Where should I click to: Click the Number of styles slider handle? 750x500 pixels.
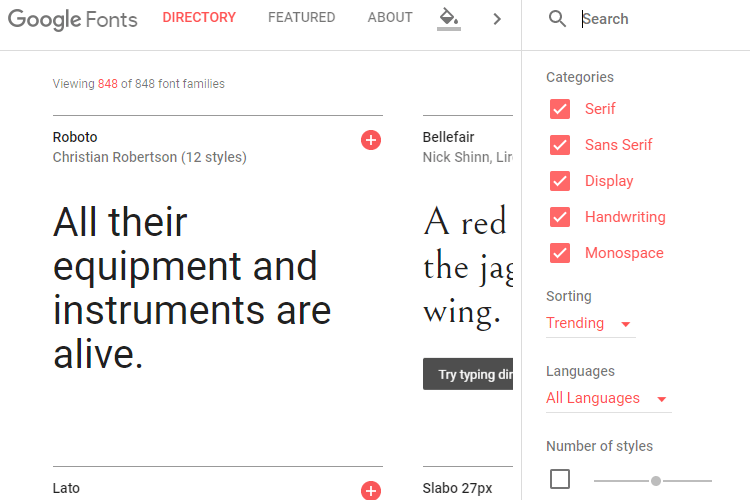click(x=656, y=481)
